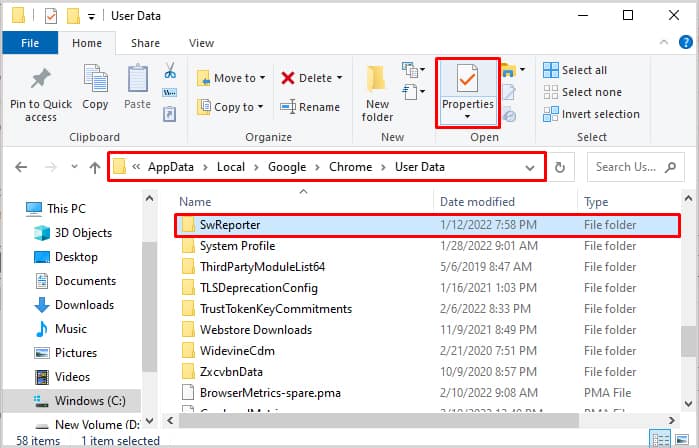Expand the hidden path chevrons before AppData

click(x=136, y=167)
